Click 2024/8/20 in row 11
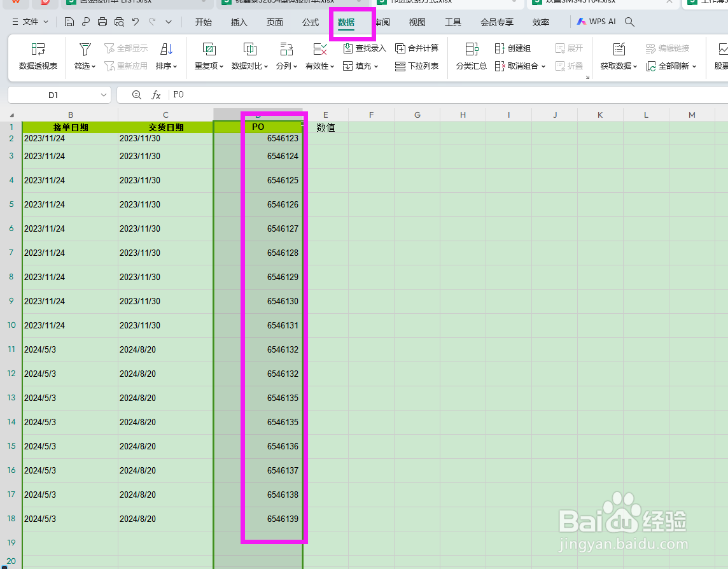 [165, 350]
